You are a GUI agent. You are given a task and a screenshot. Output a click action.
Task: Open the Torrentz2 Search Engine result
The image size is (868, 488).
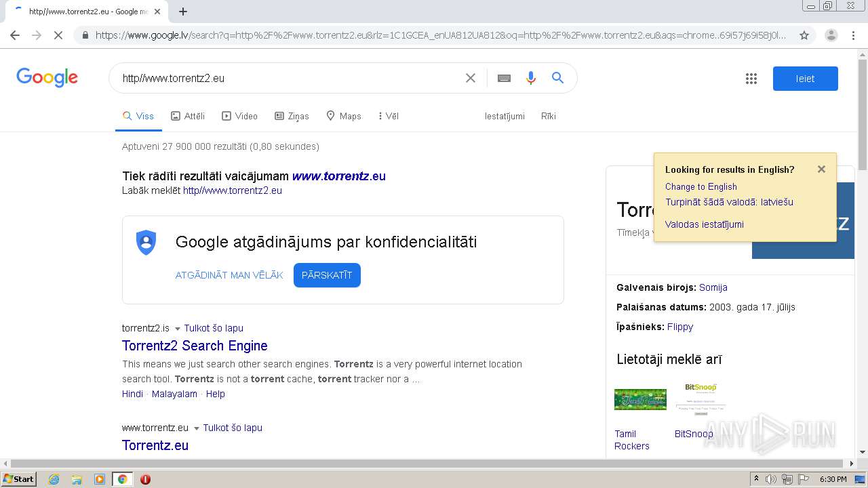pyautogui.click(x=195, y=346)
